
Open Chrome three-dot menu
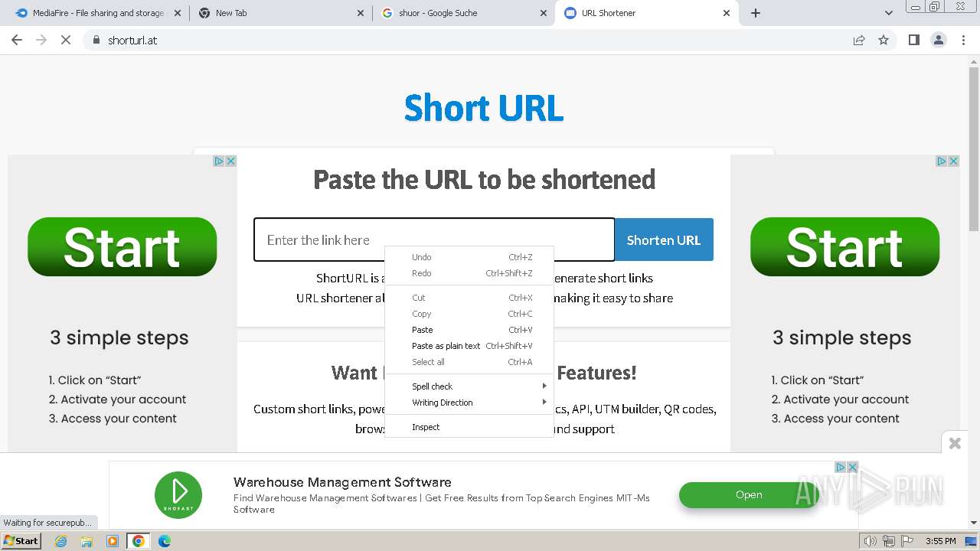tap(963, 40)
